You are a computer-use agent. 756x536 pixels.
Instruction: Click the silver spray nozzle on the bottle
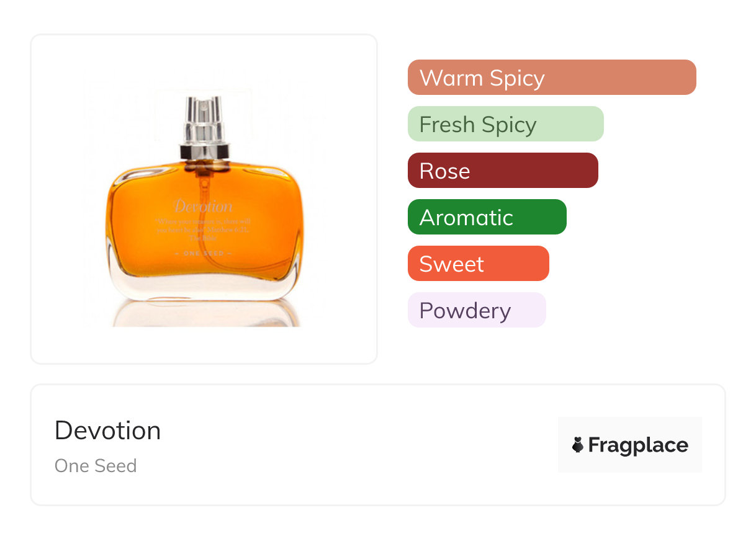205,120
